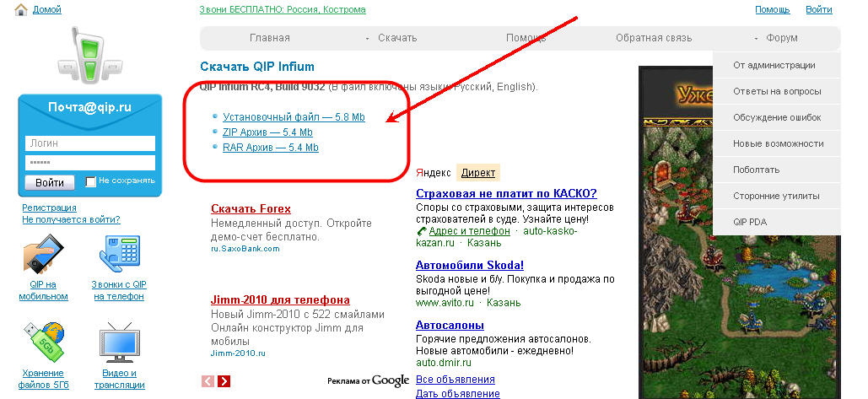868x399 pixels.
Task: Select Обсуждение ошибок forum entry
Action: pyautogui.click(x=777, y=117)
